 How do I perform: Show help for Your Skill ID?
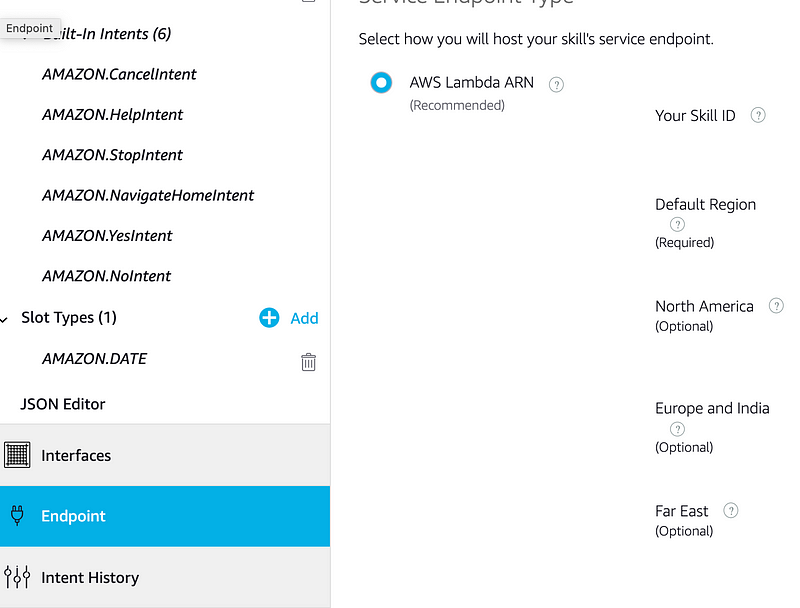pyautogui.click(x=758, y=115)
